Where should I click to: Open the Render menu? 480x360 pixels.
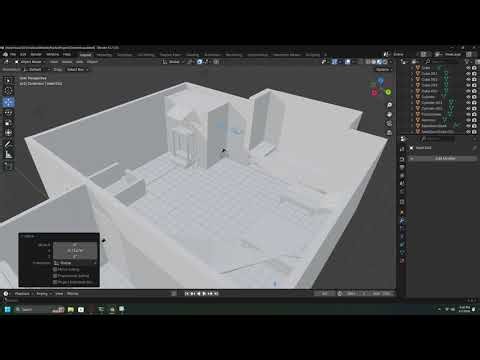pos(36,54)
